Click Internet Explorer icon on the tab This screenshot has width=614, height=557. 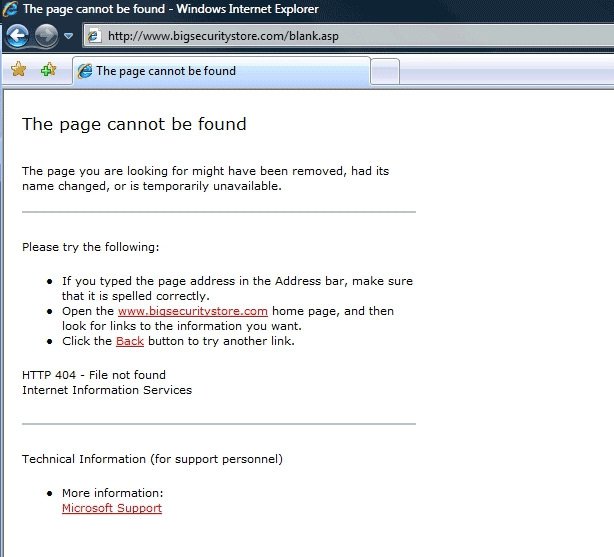point(85,71)
